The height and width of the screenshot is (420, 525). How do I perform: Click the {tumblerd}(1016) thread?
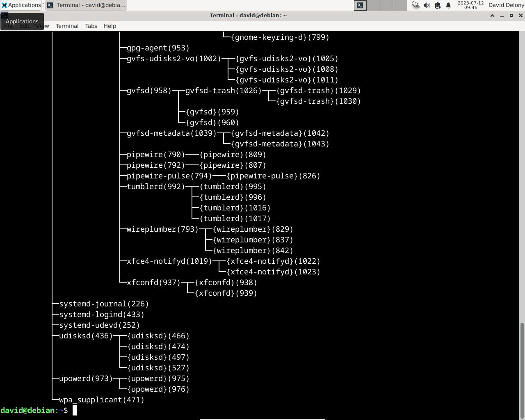point(235,208)
